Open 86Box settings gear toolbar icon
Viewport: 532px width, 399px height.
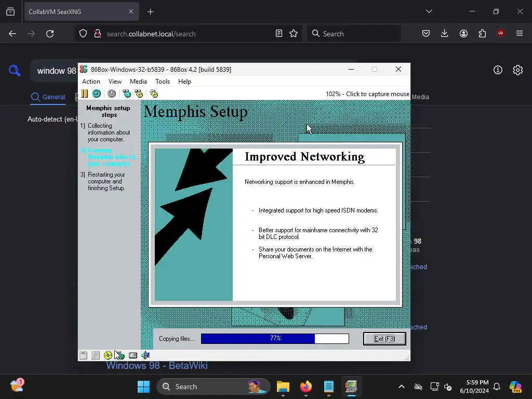154,94
